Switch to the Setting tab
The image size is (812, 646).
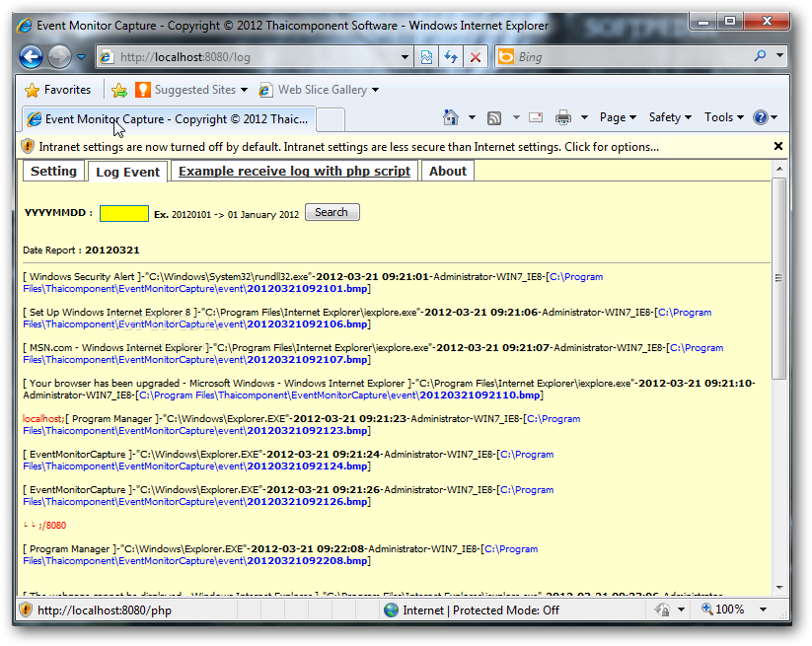(x=53, y=172)
